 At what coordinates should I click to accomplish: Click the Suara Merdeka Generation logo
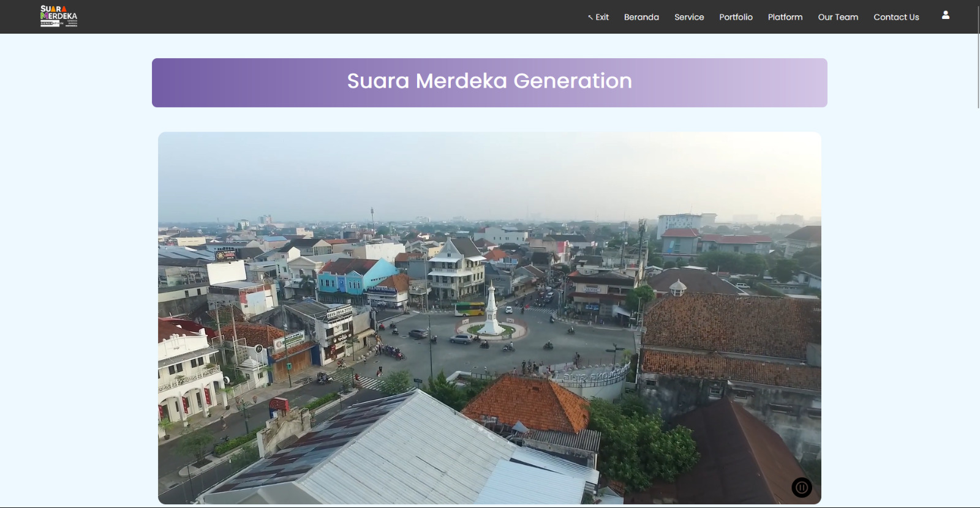tap(59, 17)
